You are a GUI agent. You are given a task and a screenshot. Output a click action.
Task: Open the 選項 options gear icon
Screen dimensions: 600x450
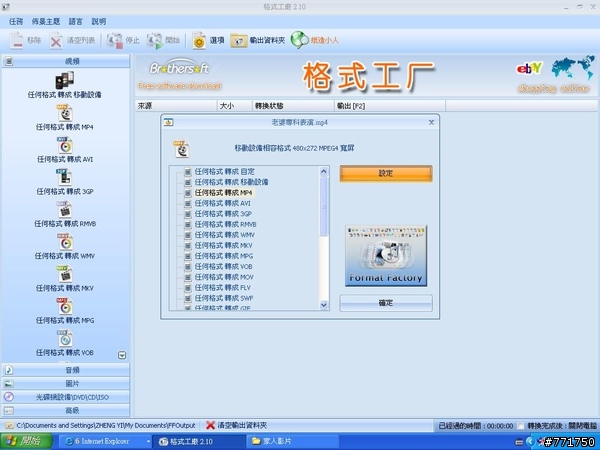199,40
